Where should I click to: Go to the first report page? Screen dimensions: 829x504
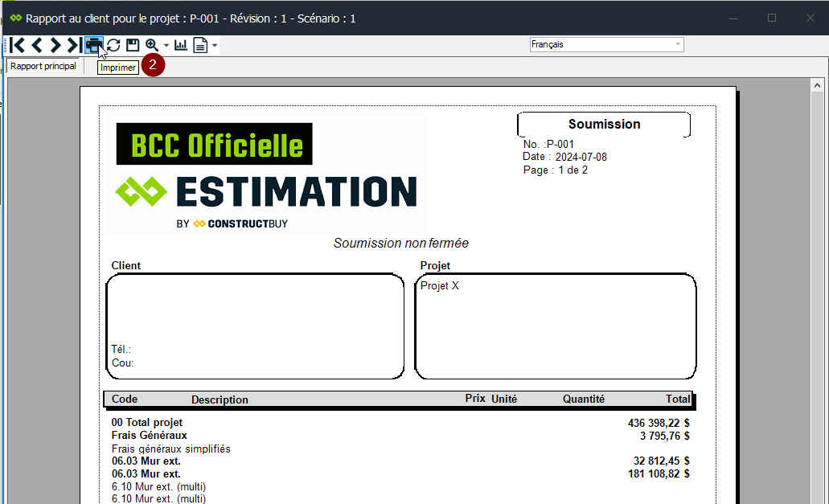pos(17,45)
